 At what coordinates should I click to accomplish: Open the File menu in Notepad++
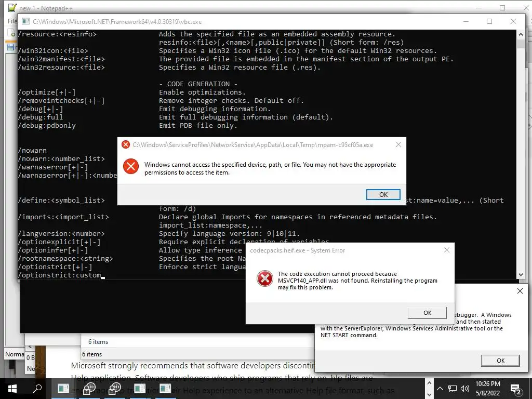[x=12, y=21]
